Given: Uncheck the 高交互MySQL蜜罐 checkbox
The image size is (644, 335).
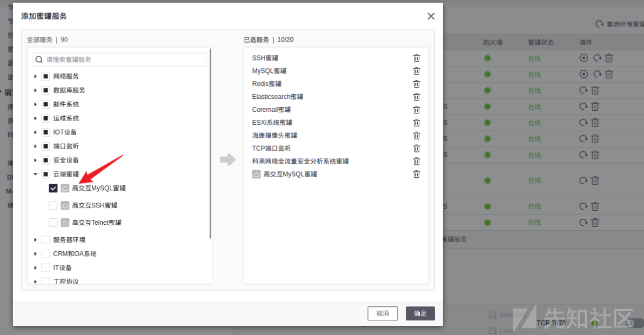Looking at the screenshot, I should 53,188.
